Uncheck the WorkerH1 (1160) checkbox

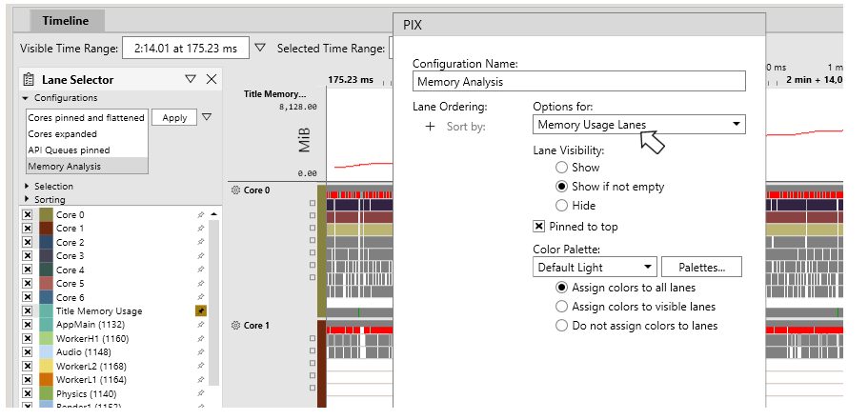[x=27, y=339]
